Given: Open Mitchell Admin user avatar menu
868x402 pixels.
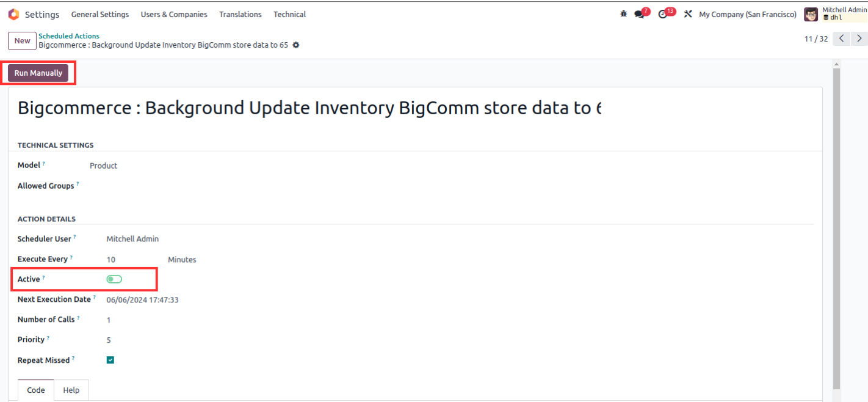Looking at the screenshot, I should (811, 14).
